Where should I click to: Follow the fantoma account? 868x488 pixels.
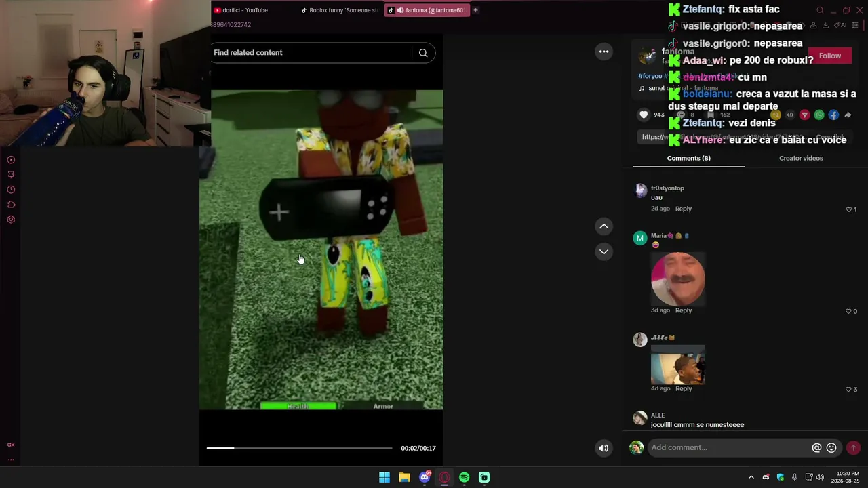click(829, 56)
